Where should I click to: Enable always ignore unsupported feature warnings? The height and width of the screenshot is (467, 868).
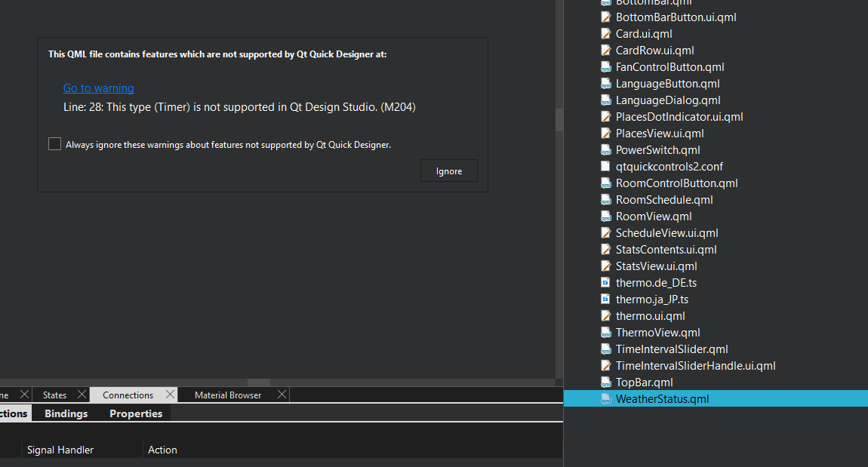click(x=55, y=144)
